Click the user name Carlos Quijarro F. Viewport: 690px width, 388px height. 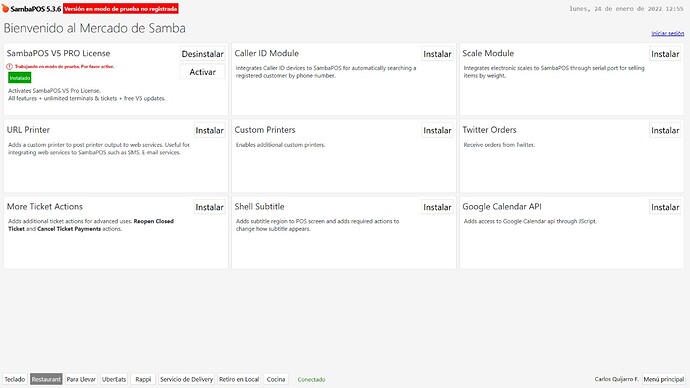(x=617, y=379)
